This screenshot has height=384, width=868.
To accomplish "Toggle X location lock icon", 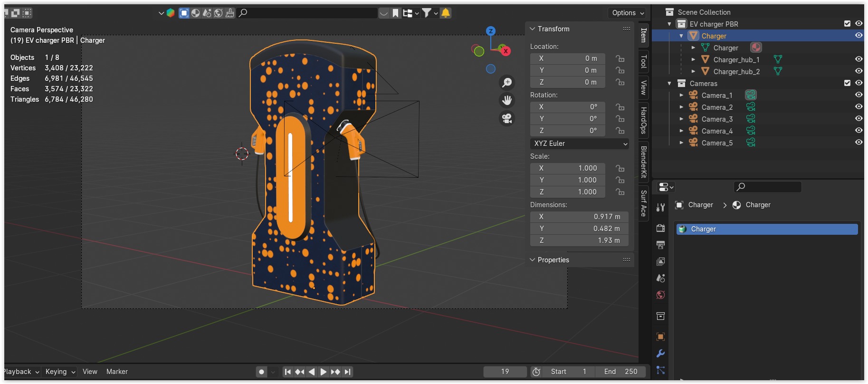I will coord(620,58).
